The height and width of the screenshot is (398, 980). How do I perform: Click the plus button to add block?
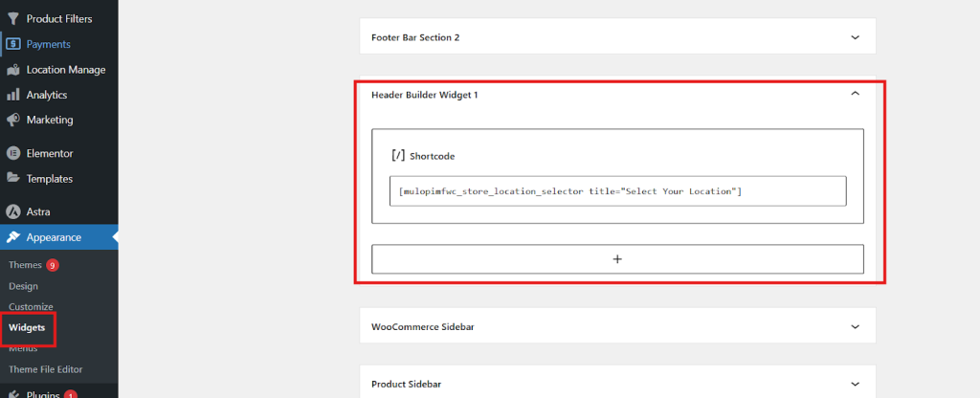617,259
